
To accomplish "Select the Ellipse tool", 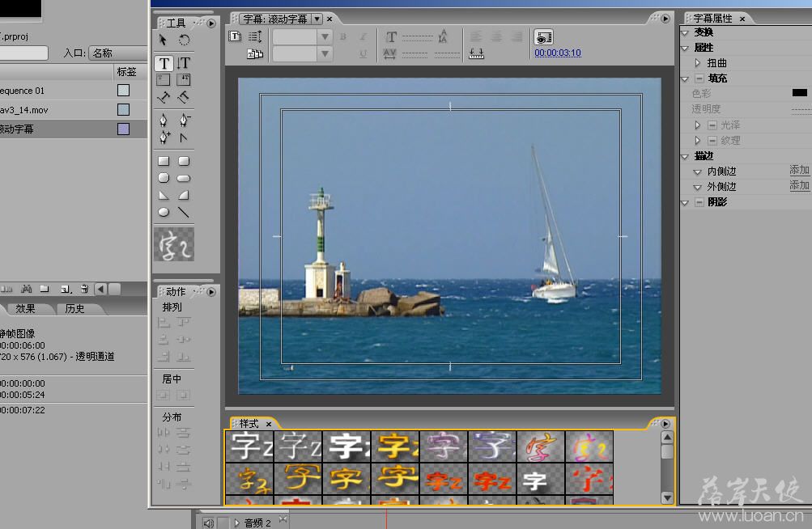I will [164, 212].
